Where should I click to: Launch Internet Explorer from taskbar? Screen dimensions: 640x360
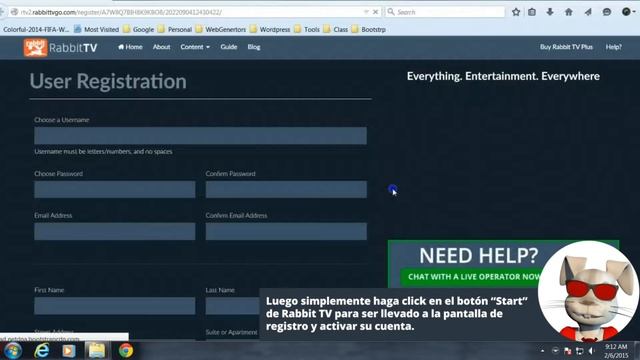pos(42,351)
